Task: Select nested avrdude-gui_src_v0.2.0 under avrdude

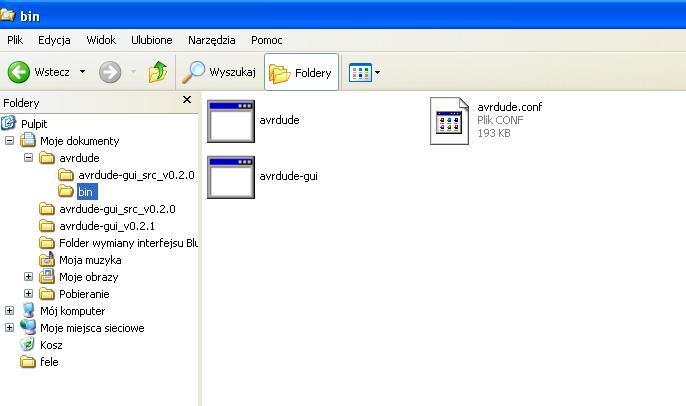Action: [x=136, y=175]
